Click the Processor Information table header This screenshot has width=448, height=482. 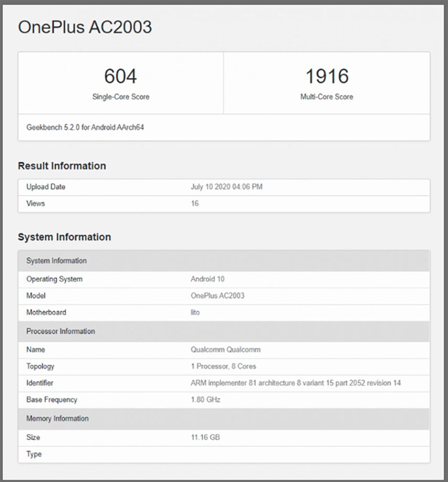tap(61, 331)
